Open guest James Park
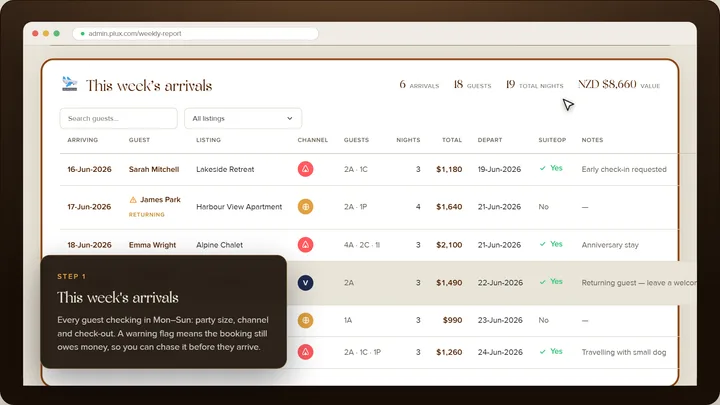The image size is (720, 405). pyautogui.click(x=160, y=200)
